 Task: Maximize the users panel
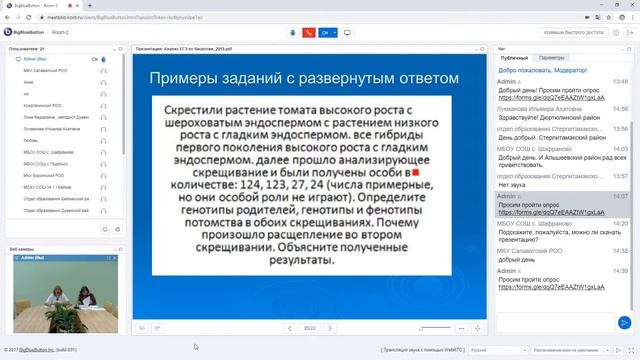pos(120,49)
